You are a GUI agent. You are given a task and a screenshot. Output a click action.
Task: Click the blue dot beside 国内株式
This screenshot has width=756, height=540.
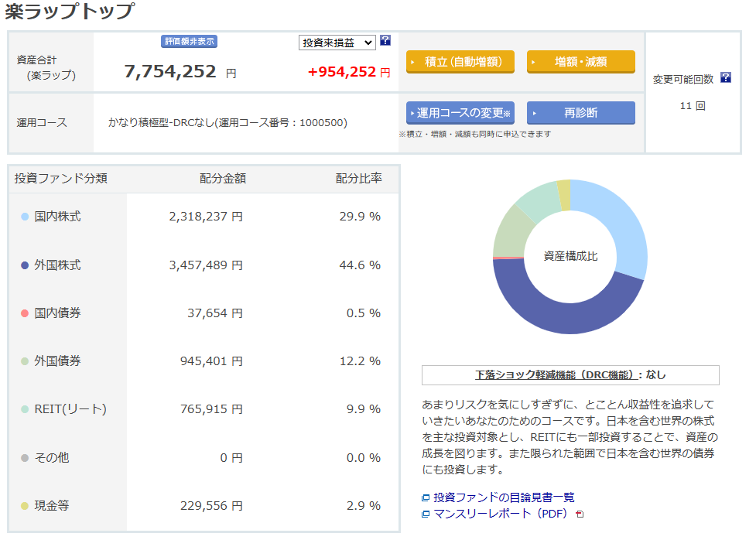pos(25,217)
